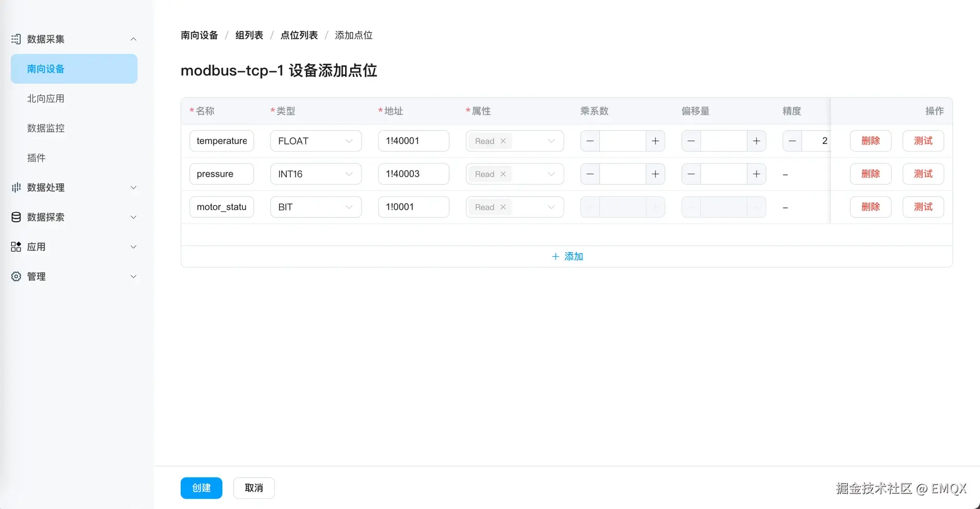Delete the motor_statu row with 删除
Viewport: 980px width, 509px height.
click(x=870, y=207)
